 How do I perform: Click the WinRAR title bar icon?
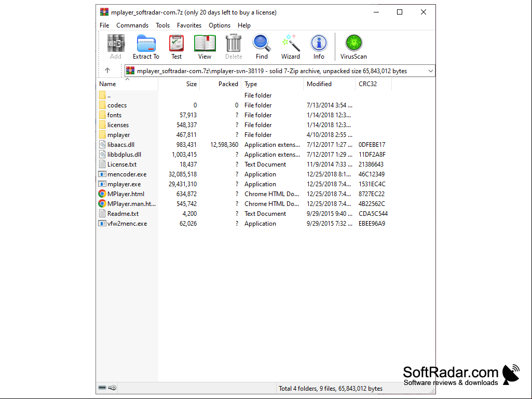pos(104,12)
